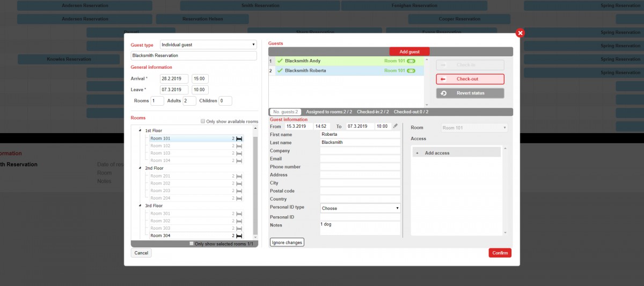Click the Add guest button

(409, 52)
